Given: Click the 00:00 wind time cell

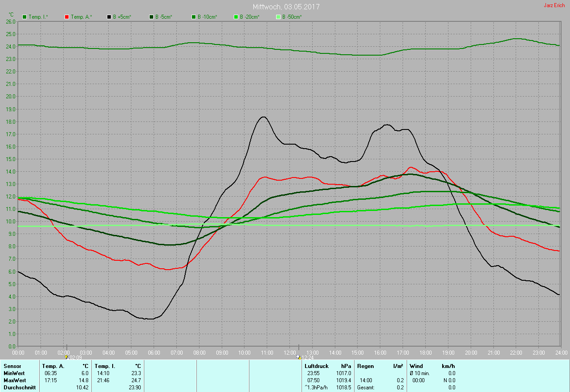Looking at the screenshot, I should (x=419, y=380).
